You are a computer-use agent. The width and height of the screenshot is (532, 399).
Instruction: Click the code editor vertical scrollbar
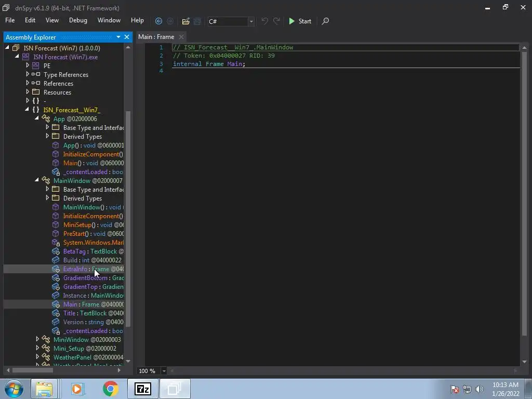click(x=524, y=193)
